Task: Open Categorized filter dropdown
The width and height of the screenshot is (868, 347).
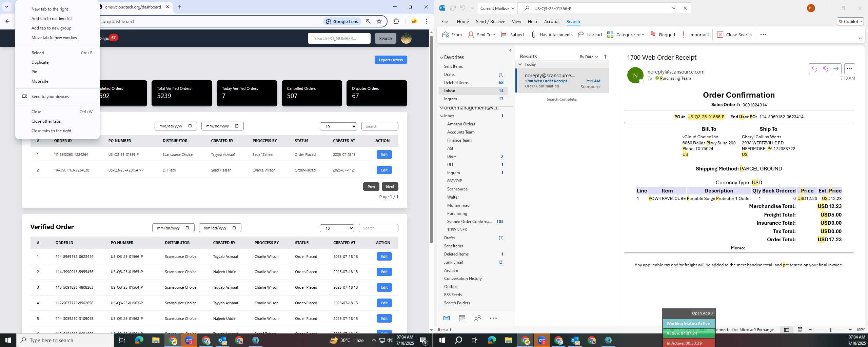Action: (x=626, y=35)
